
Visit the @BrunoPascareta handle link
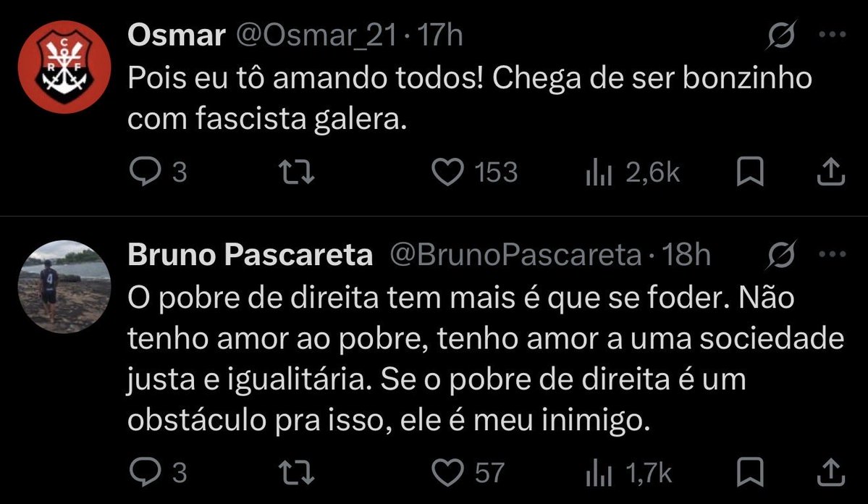coord(515,255)
